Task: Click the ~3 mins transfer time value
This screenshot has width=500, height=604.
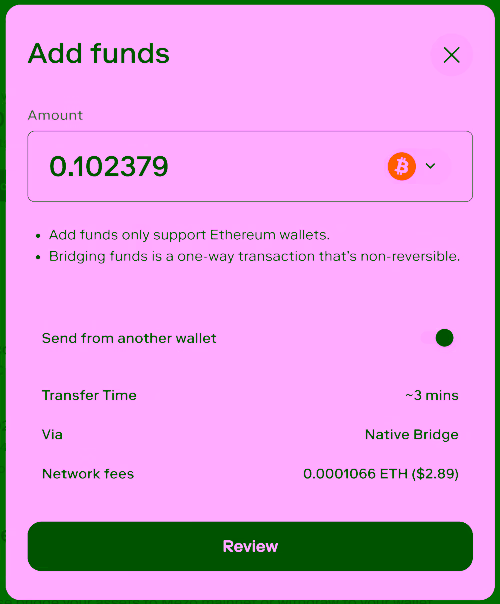Action: (432, 395)
